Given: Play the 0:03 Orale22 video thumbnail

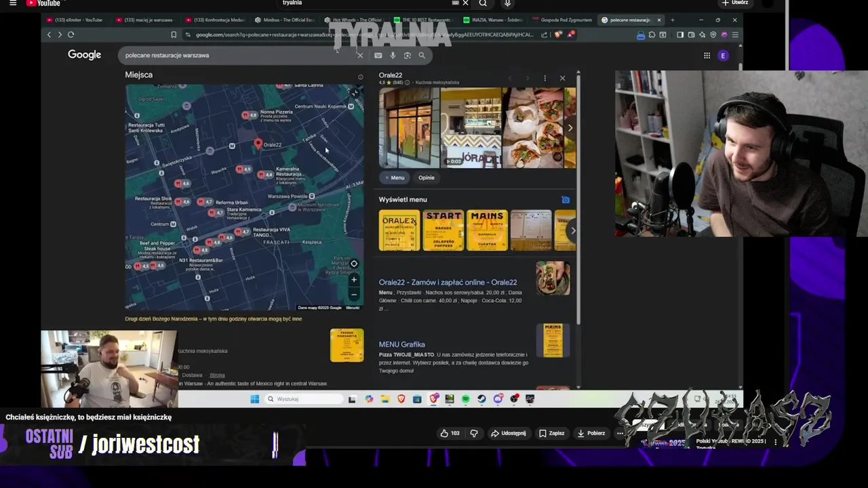Looking at the screenshot, I should click(471, 127).
